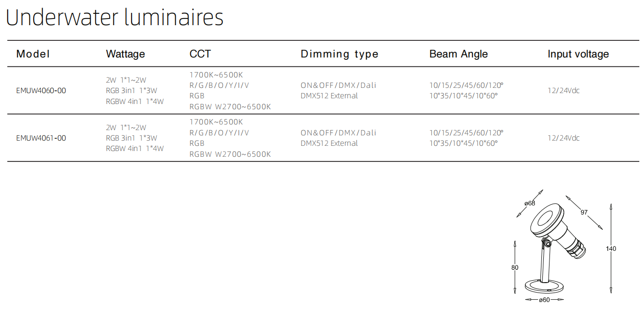The width and height of the screenshot is (644, 313).
Task: Click the CCT column header
Action: click(x=200, y=54)
